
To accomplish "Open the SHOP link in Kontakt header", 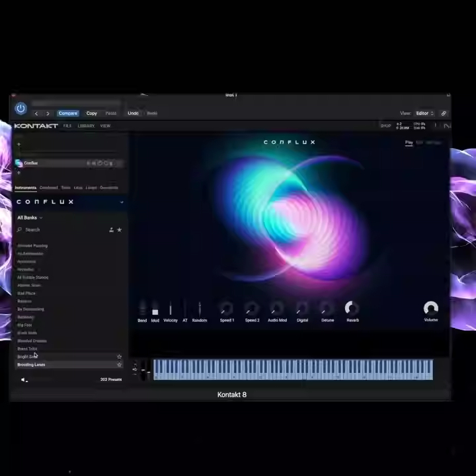I will (x=385, y=126).
